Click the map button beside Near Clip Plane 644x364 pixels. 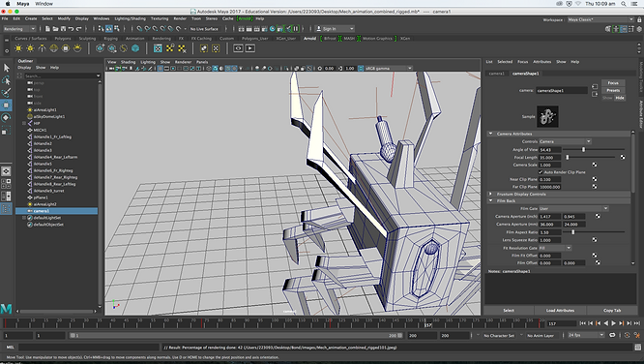point(595,179)
